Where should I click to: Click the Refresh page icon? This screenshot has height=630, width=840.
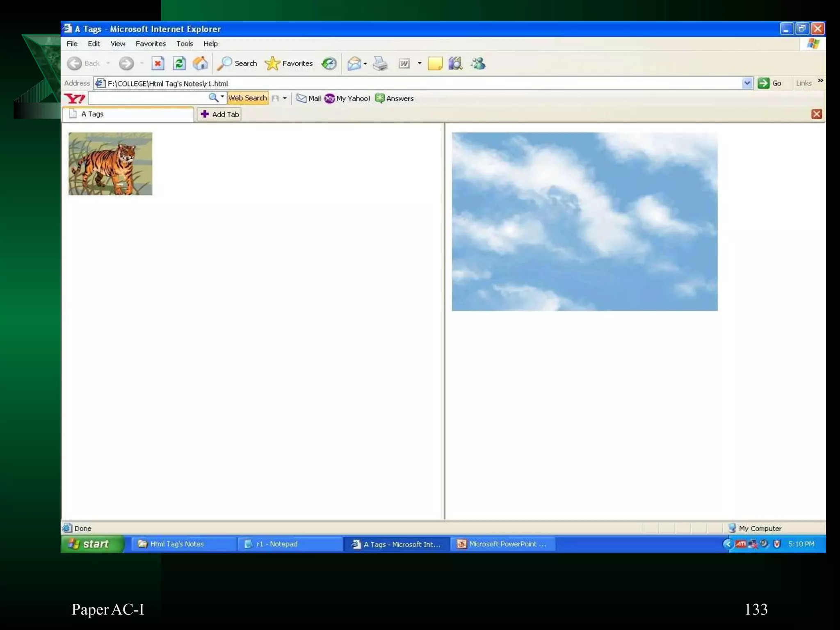click(179, 63)
